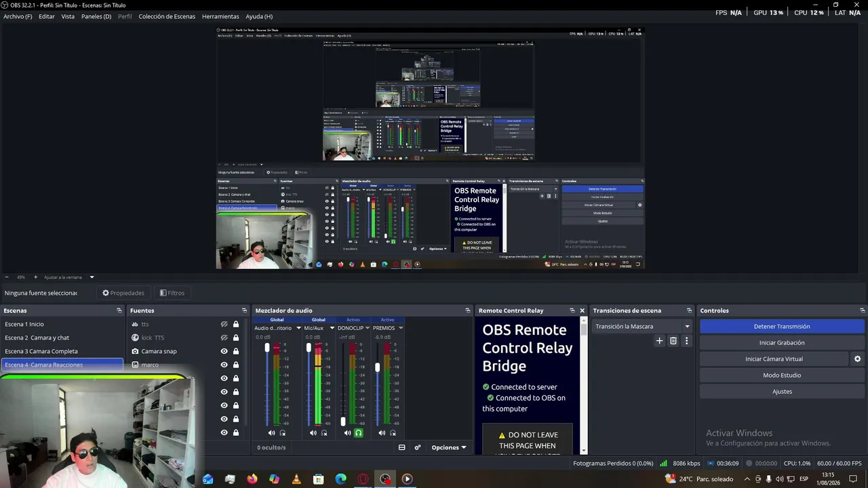Unlock the Camara snap source
The height and width of the screenshot is (488, 868).
point(236,351)
